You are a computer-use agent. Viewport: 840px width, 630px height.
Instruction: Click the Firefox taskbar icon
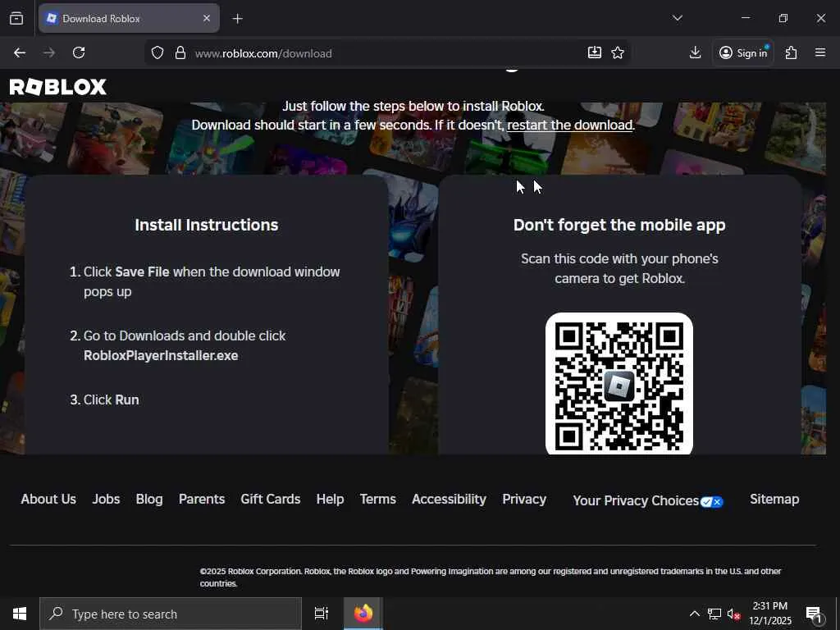[x=363, y=614]
